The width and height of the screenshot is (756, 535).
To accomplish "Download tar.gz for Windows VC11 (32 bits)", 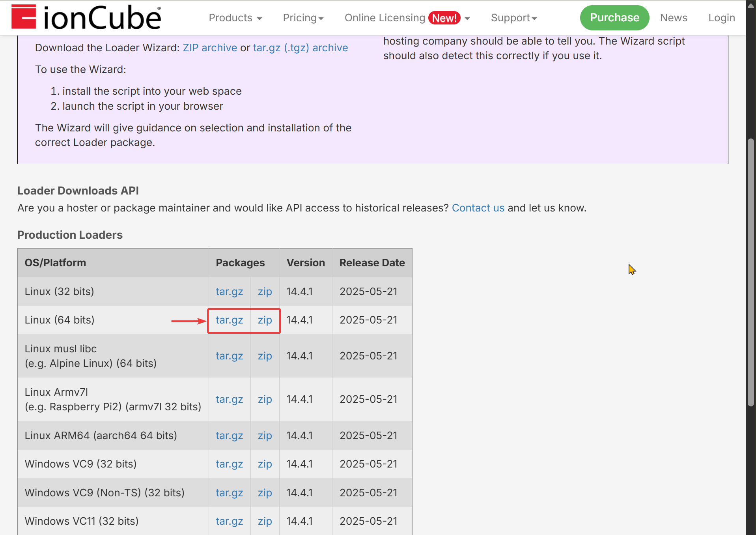I will coord(229,521).
